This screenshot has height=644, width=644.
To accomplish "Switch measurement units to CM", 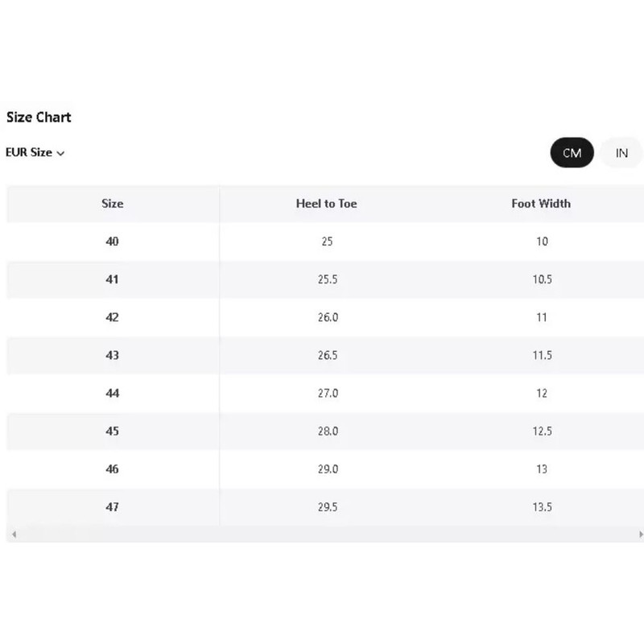I will (572, 153).
